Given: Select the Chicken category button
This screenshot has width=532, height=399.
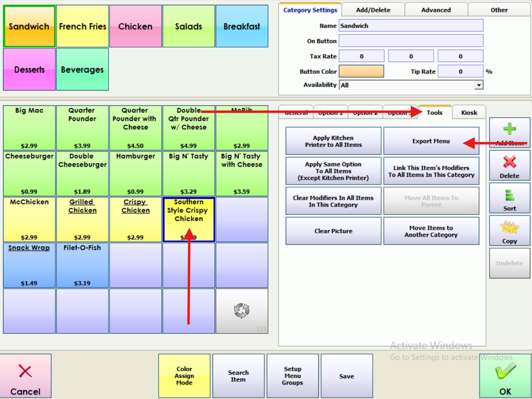Looking at the screenshot, I should pyautogui.click(x=136, y=26).
